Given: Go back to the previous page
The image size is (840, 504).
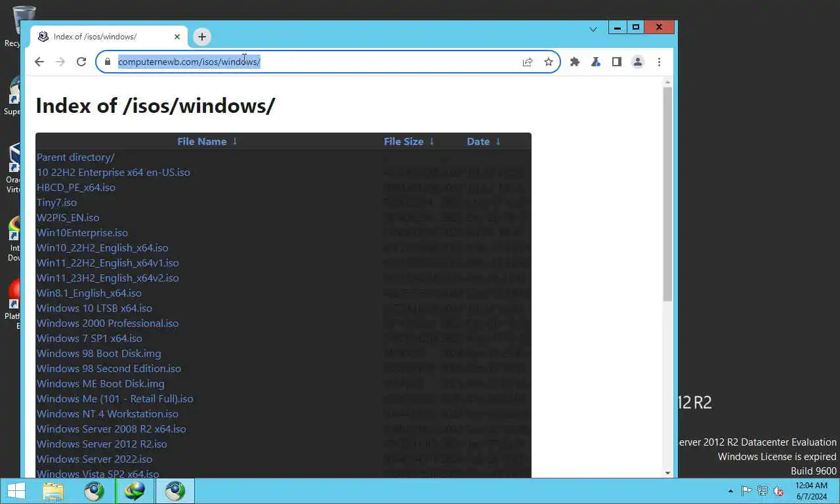Looking at the screenshot, I should point(39,62).
